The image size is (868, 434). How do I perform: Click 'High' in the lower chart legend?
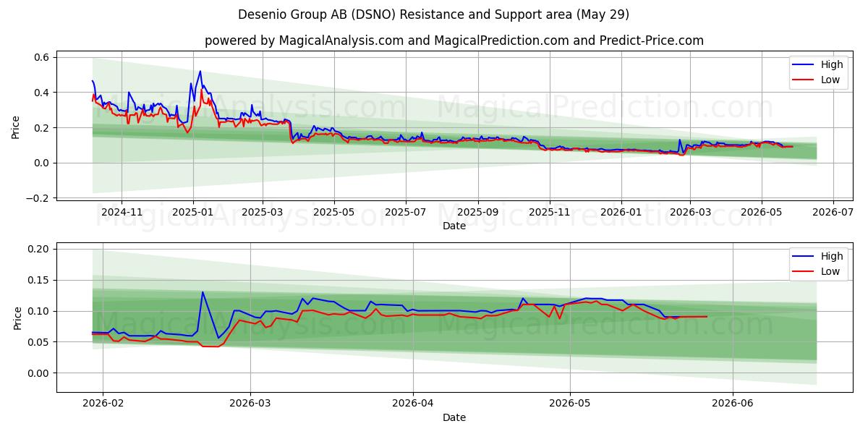[832, 256]
